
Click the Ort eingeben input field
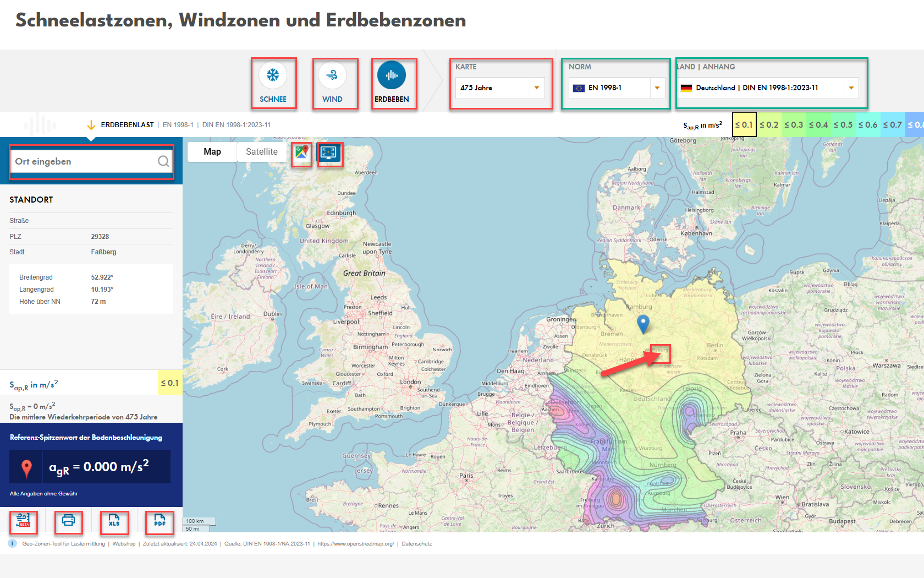click(82, 161)
